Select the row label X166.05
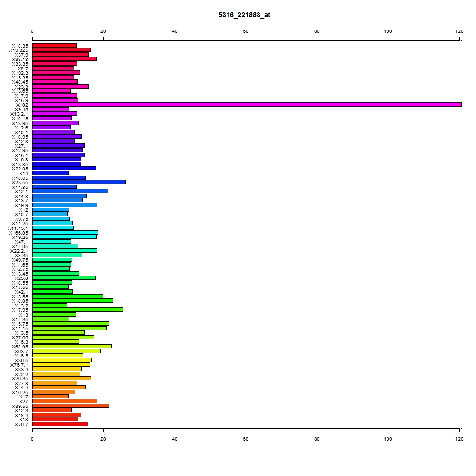Viewport: 476px width, 476px height. (x=19, y=233)
